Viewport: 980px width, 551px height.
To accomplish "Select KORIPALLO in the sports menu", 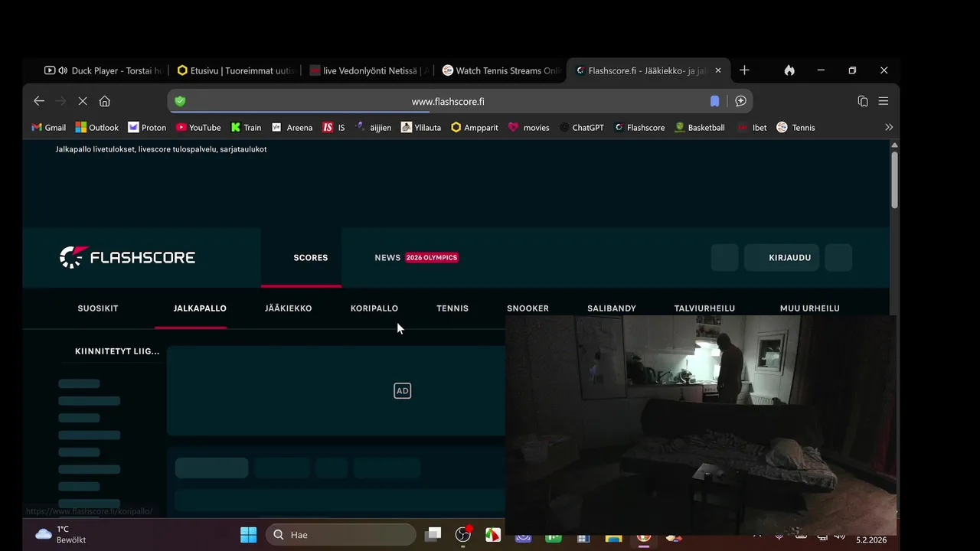I will pyautogui.click(x=374, y=308).
